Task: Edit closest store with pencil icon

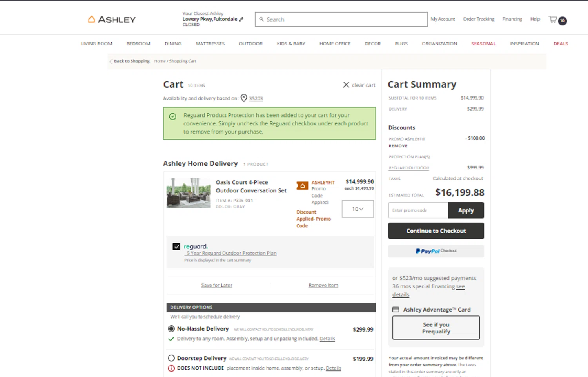Action: pyautogui.click(x=241, y=19)
